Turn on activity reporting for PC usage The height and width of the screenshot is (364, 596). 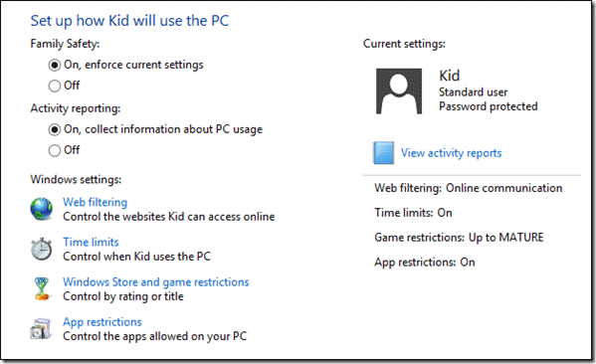point(55,129)
